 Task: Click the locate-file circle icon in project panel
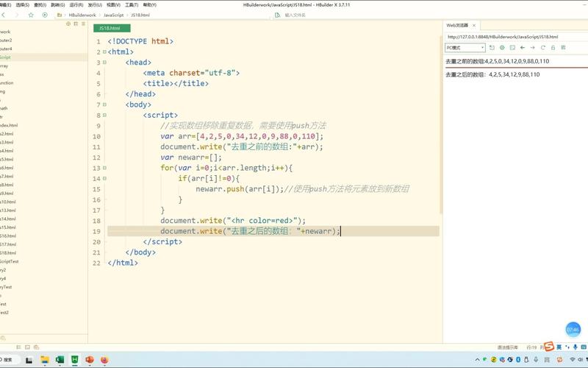coord(68,24)
